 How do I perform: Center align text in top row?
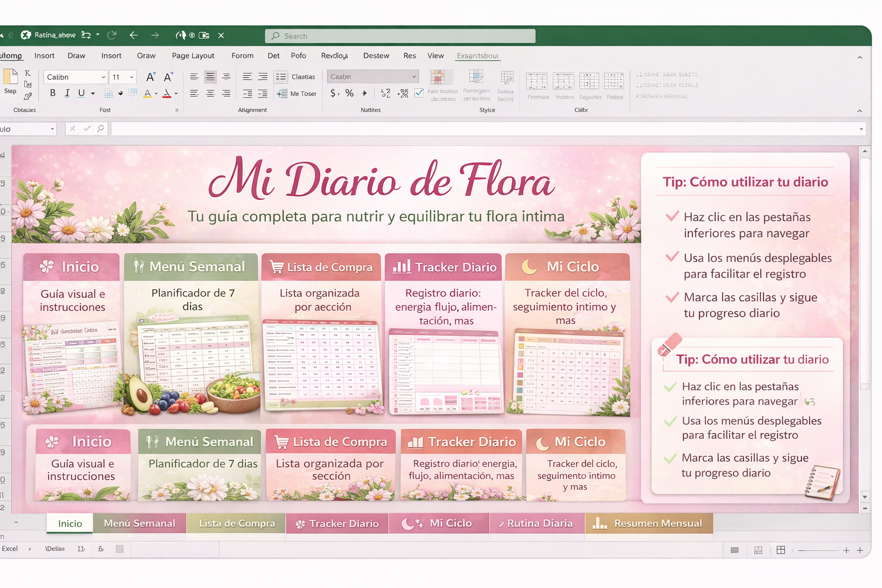click(x=210, y=76)
